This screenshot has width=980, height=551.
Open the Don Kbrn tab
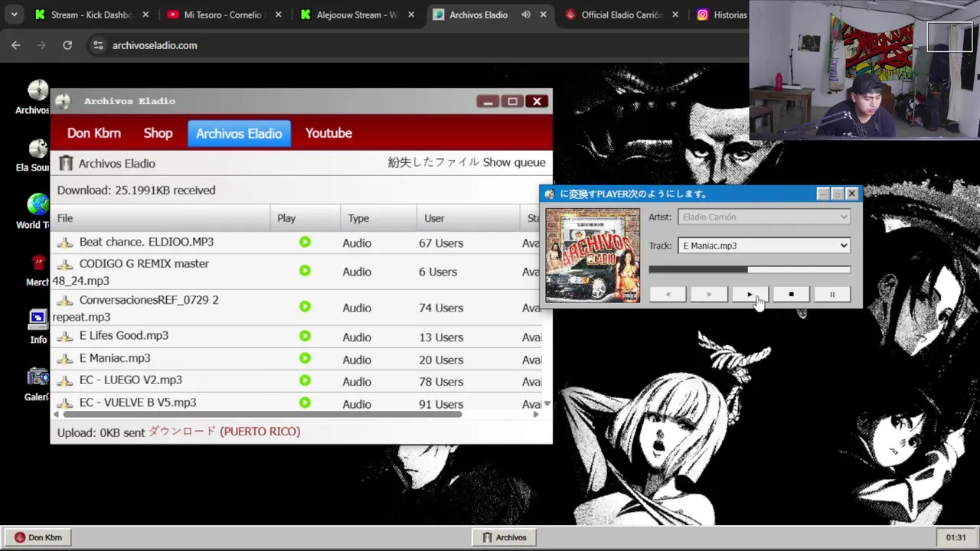(93, 133)
